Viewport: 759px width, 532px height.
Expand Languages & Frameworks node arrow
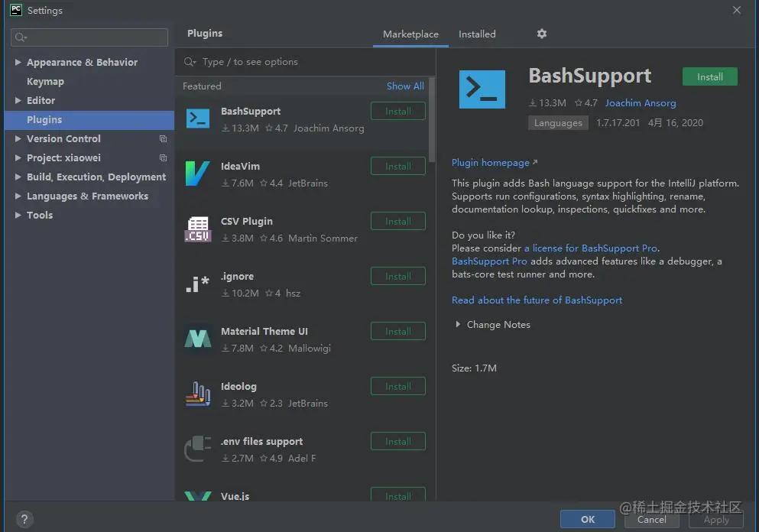(18, 196)
